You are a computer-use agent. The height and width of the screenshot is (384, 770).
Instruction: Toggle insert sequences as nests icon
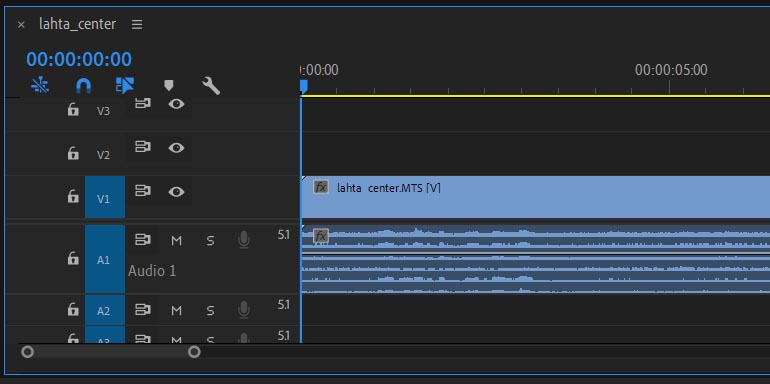(x=40, y=85)
